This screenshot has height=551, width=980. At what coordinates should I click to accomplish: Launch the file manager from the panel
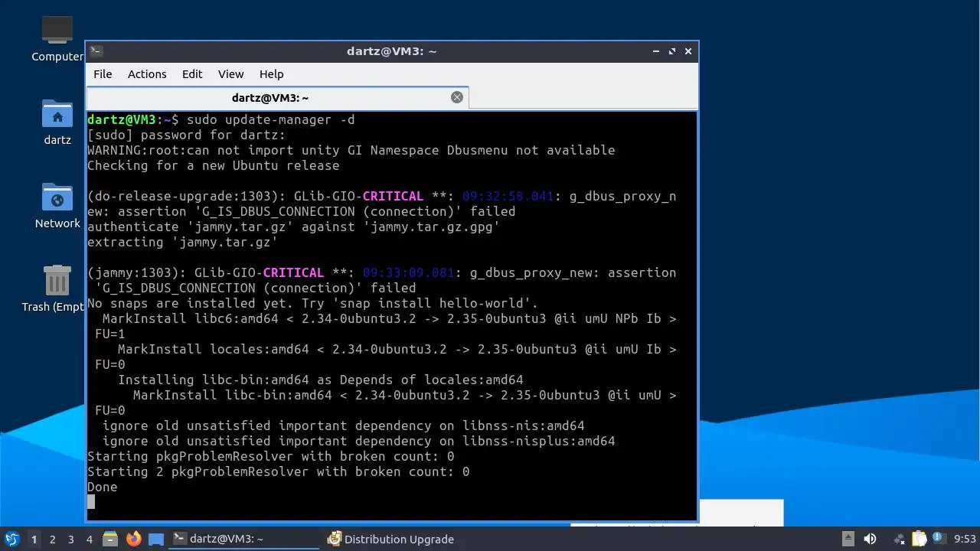coord(110,539)
